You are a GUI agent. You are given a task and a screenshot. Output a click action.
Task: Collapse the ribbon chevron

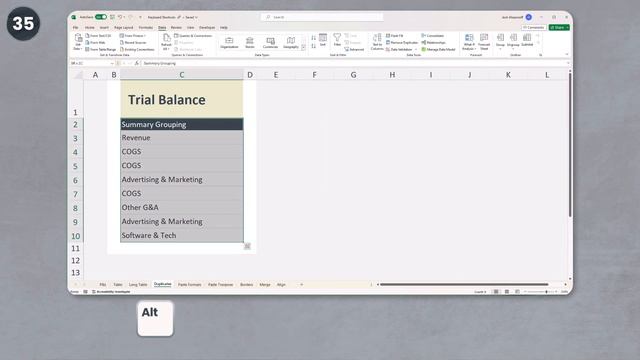click(x=567, y=54)
